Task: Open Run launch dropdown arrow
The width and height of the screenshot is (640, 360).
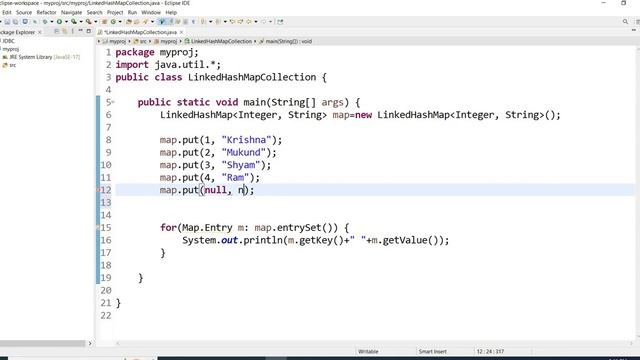Action: (x=66, y=22)
